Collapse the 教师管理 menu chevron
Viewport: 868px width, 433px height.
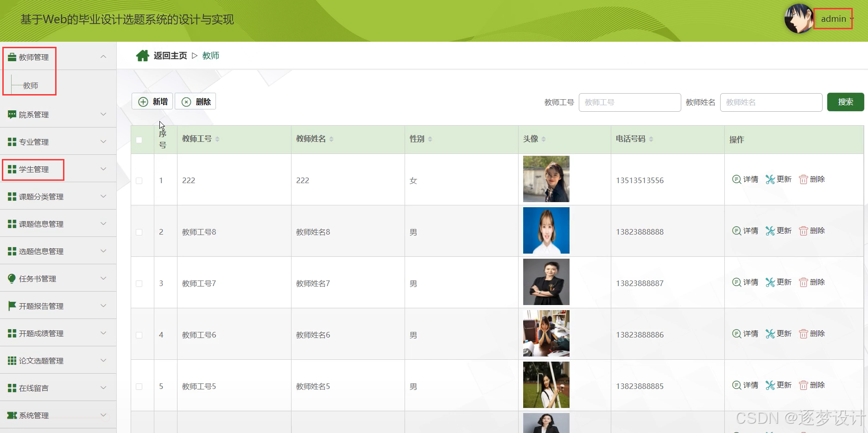click(103, 57)
